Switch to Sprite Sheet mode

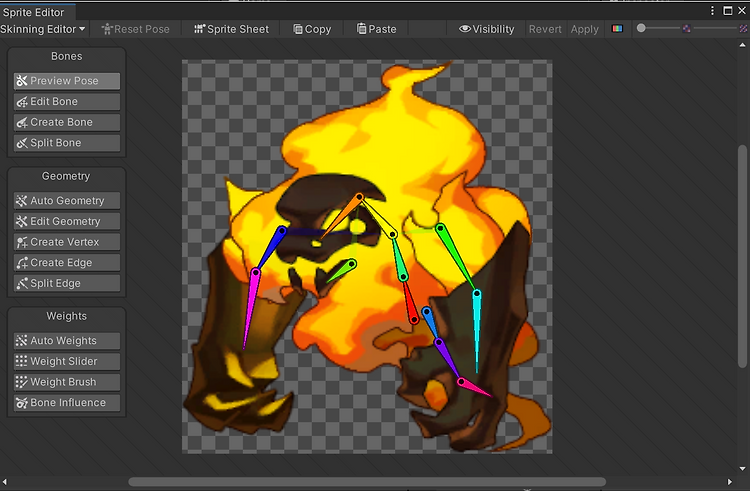pos(232,29)
